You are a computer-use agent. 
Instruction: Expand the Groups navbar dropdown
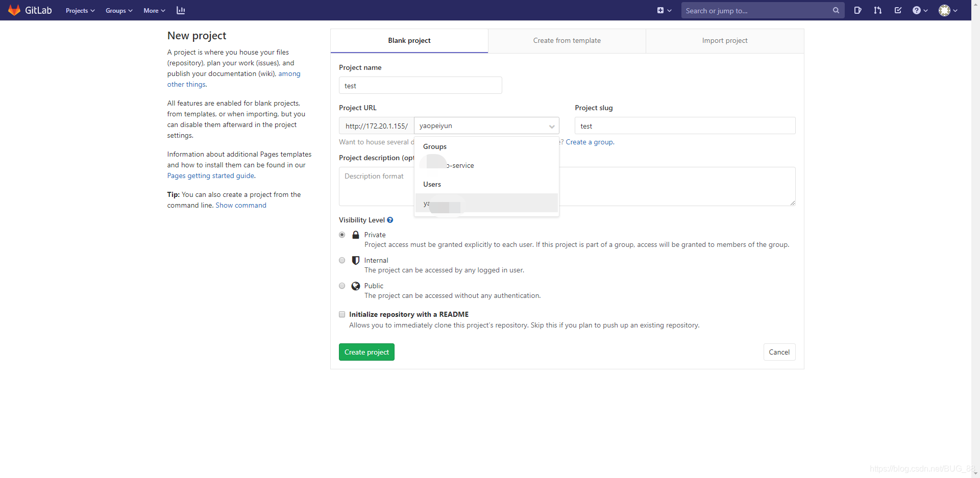point(119,10)
